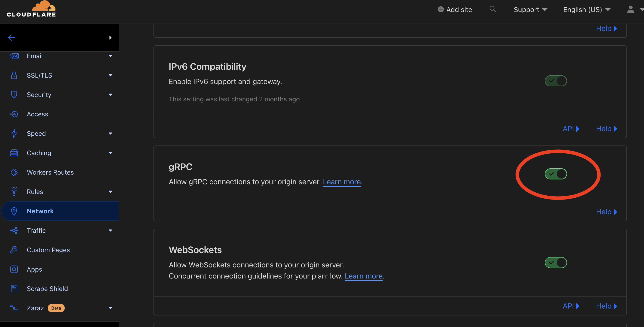Viewport: 644px width, 327px height.
Task: Click the Workers Routes icon
Action: pyautogui.click(x=14, y=172)
